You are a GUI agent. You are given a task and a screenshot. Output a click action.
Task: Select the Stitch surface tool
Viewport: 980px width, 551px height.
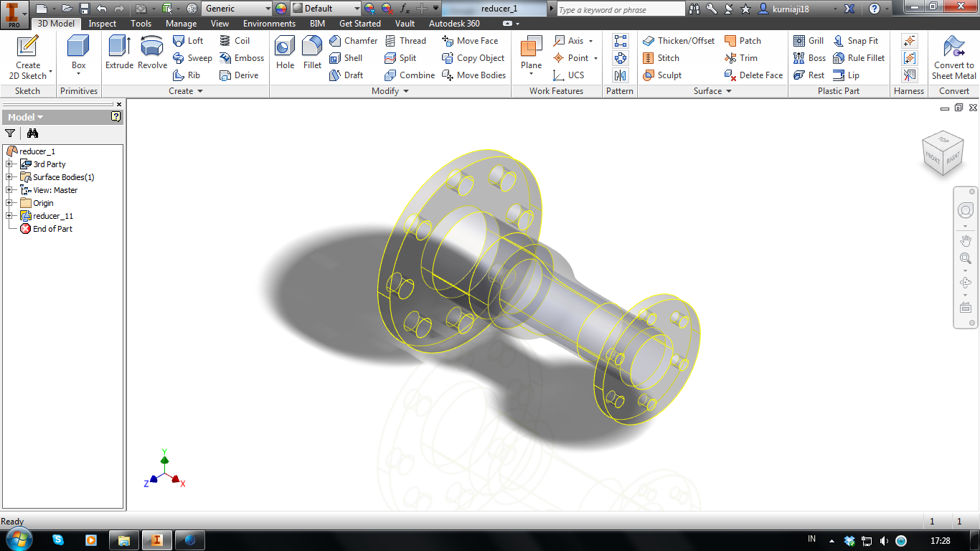[x=661, y=58]
